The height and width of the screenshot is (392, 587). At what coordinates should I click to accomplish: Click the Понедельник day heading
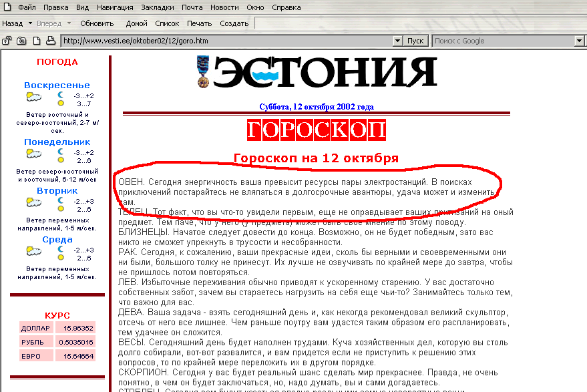57,142
